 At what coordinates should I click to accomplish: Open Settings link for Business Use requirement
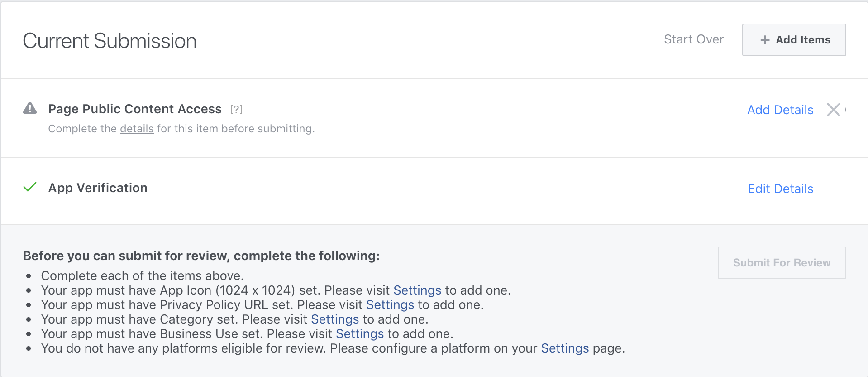tap(359, 333)
